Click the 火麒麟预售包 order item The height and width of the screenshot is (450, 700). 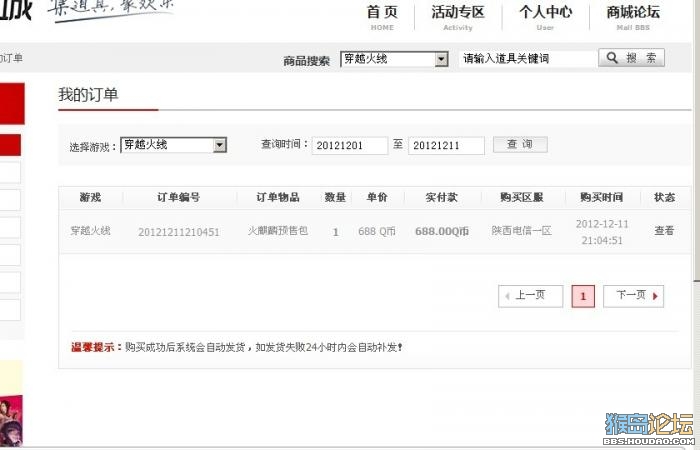(x=278, y=231)
